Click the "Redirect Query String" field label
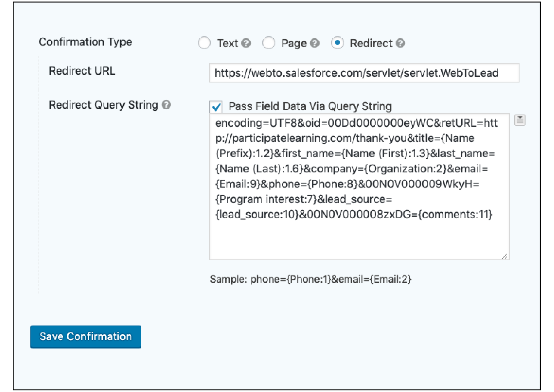The height and width of the screenshot is (392, 554). (x=103, y=105)
